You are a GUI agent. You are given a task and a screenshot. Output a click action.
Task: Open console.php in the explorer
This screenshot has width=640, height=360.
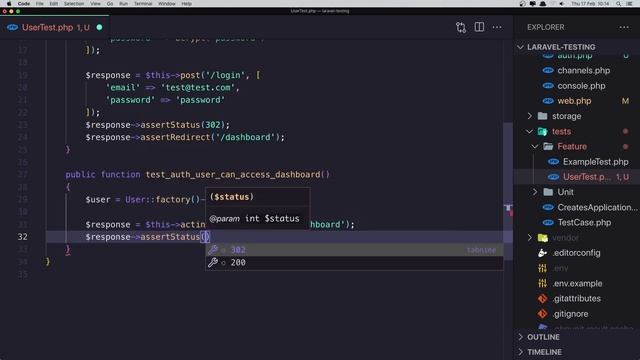pyautogui.click(x=581, y=86)
